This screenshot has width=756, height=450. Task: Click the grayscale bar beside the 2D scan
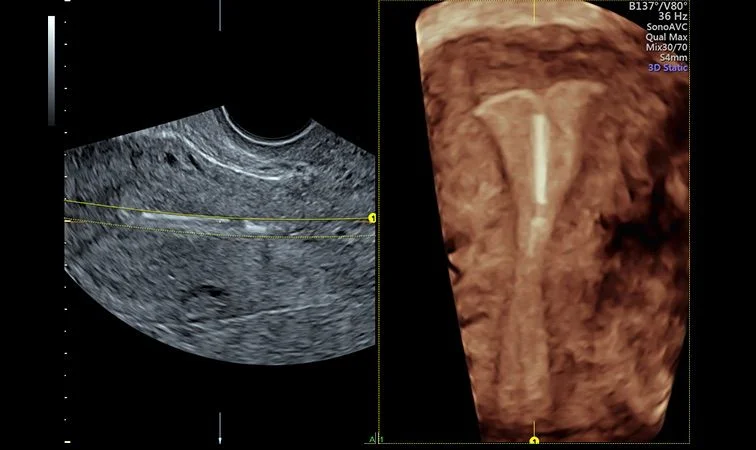51,70
